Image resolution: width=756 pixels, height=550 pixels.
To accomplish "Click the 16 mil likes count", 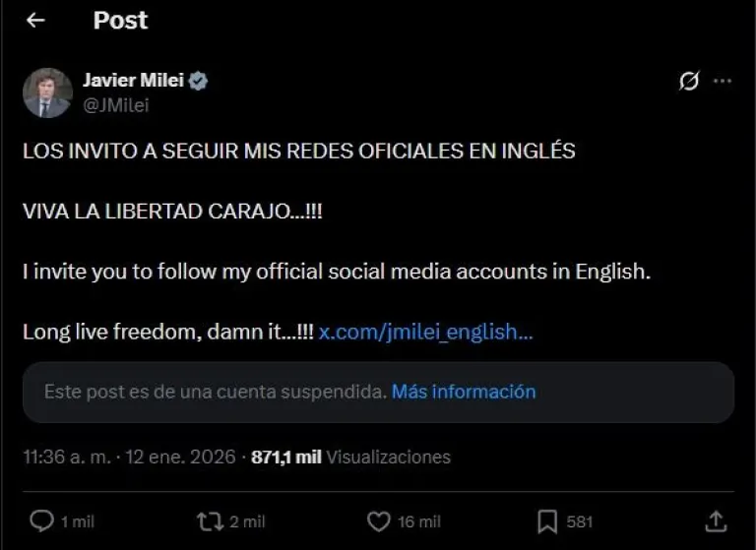I will click(417, 521).
